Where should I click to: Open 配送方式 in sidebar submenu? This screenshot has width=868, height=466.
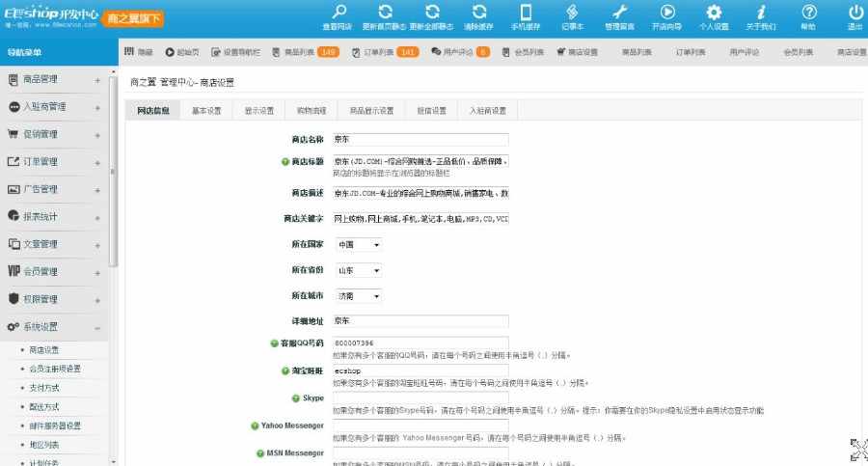point(44,407)
